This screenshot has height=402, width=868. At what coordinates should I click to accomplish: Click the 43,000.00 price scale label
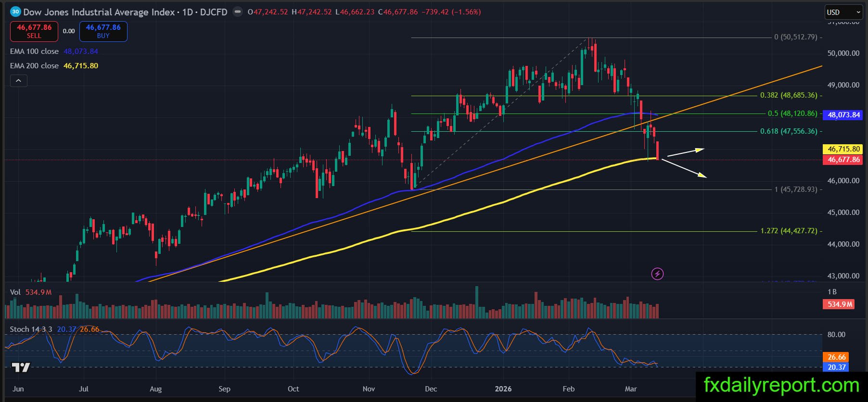click(843, 276)
